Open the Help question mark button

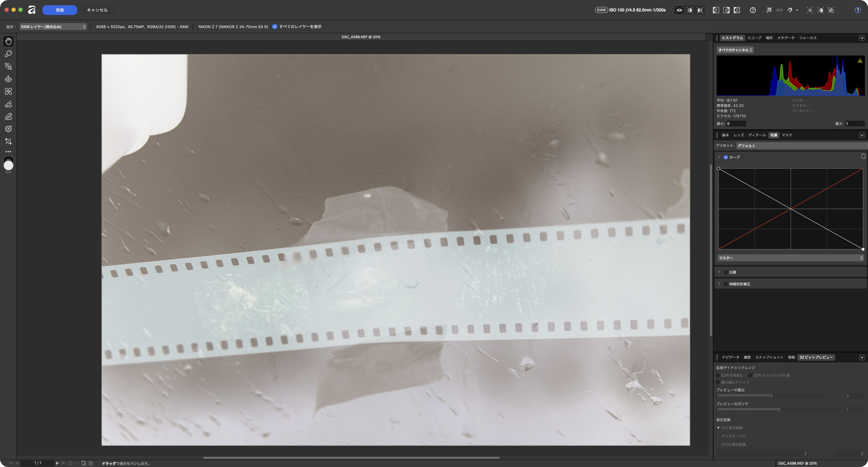[858, 10]
